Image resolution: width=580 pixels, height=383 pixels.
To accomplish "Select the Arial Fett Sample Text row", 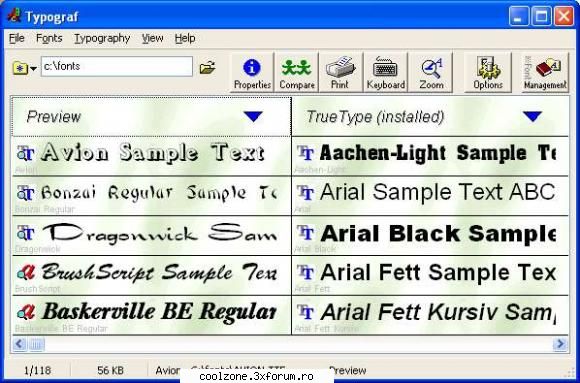I will pyautogui.click(x=430, y=276).
